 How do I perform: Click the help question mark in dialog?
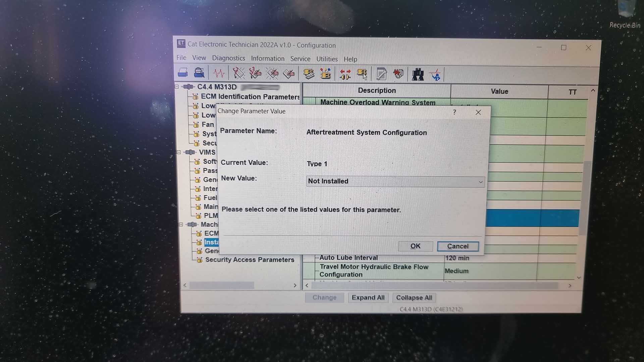(x=454, y=112)
